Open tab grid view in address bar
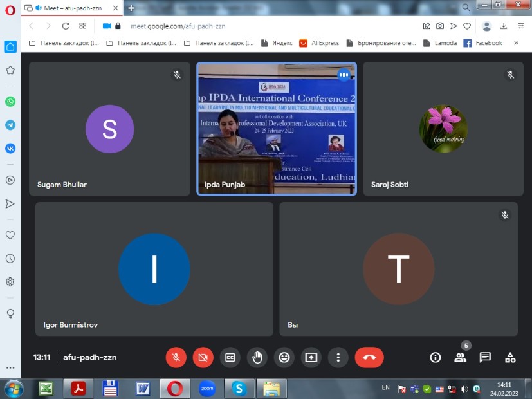 coord(83,26)
